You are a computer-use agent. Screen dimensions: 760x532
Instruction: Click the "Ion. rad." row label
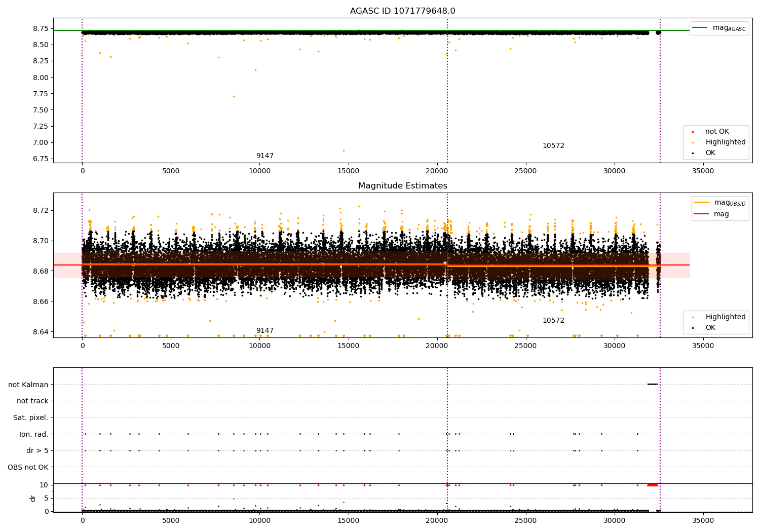pos(34,434)
